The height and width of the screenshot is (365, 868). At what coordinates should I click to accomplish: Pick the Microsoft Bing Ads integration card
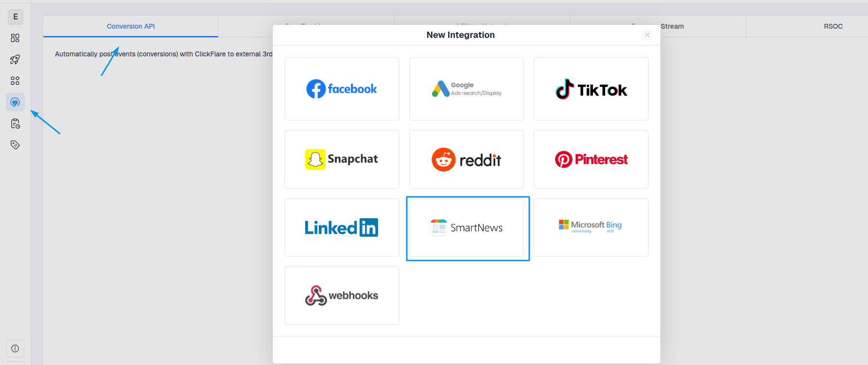[x=591, y=227]
